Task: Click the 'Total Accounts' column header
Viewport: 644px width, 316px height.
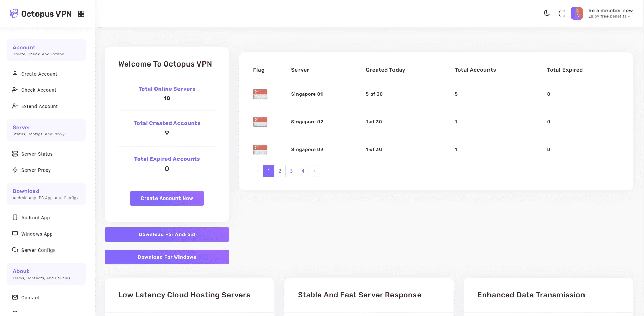Action: [475, 70]
